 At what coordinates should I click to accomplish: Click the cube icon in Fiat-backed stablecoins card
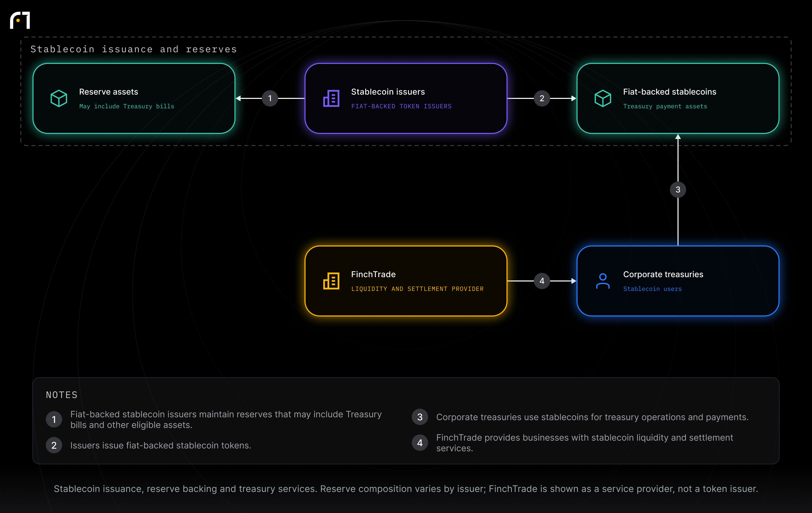[x=603, y=98]
